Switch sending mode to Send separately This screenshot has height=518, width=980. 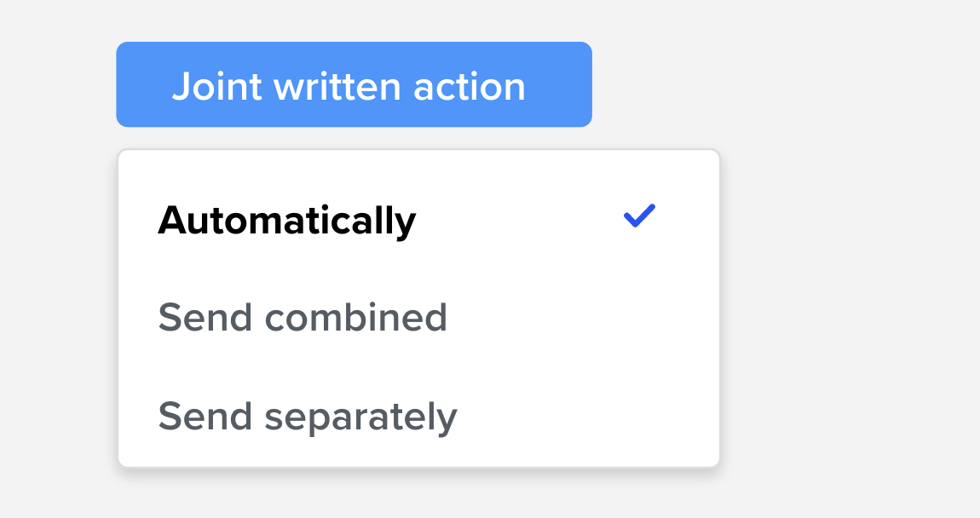pyautogui.click(x=308, y=417)
